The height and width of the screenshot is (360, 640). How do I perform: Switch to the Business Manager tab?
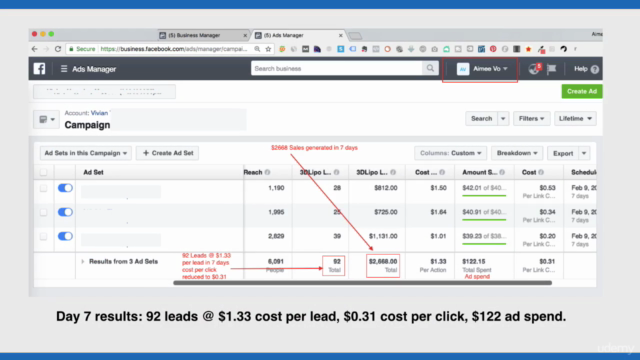tap(203, 36)
